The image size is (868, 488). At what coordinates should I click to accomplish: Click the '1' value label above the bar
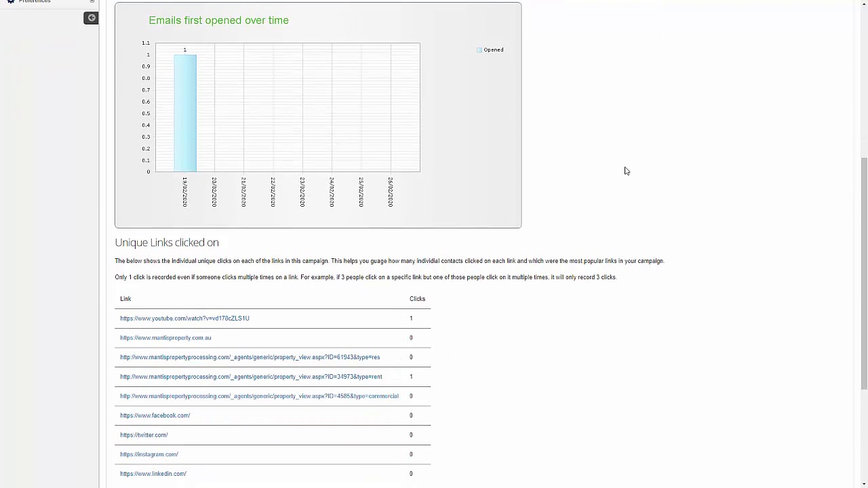(184, 50)
